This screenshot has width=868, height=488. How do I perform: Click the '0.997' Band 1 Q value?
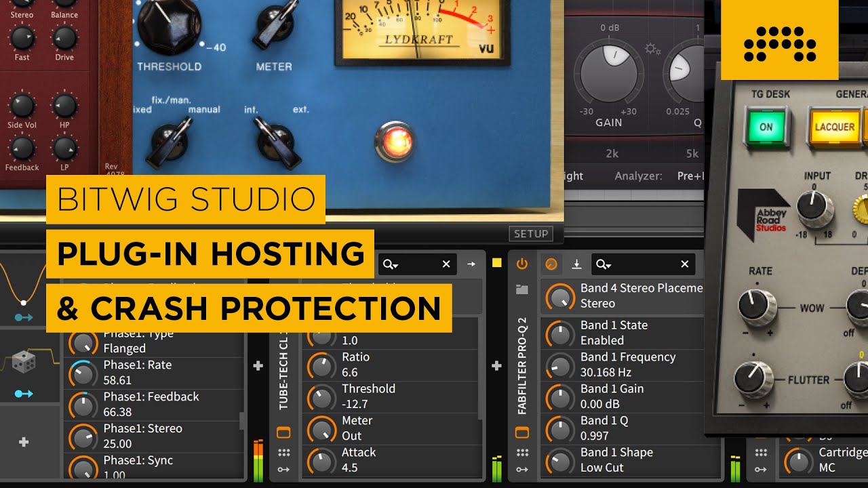click(x=595, y=436)
